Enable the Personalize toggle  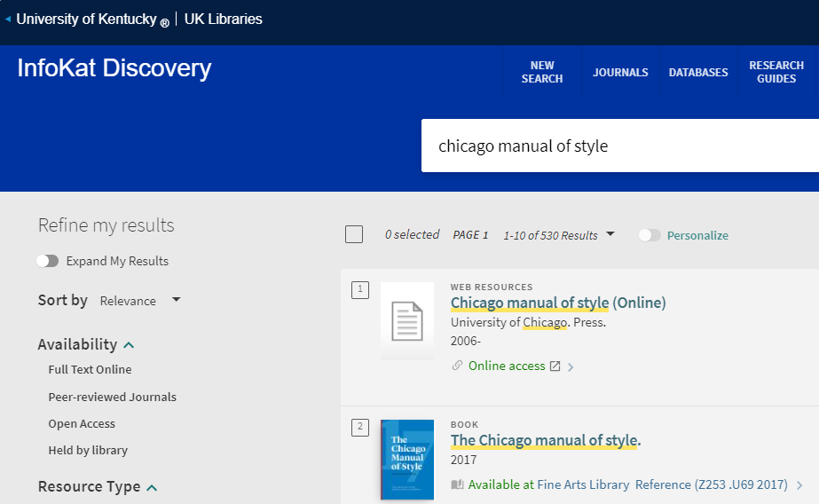pyautogui.click(x=650, y=235)
